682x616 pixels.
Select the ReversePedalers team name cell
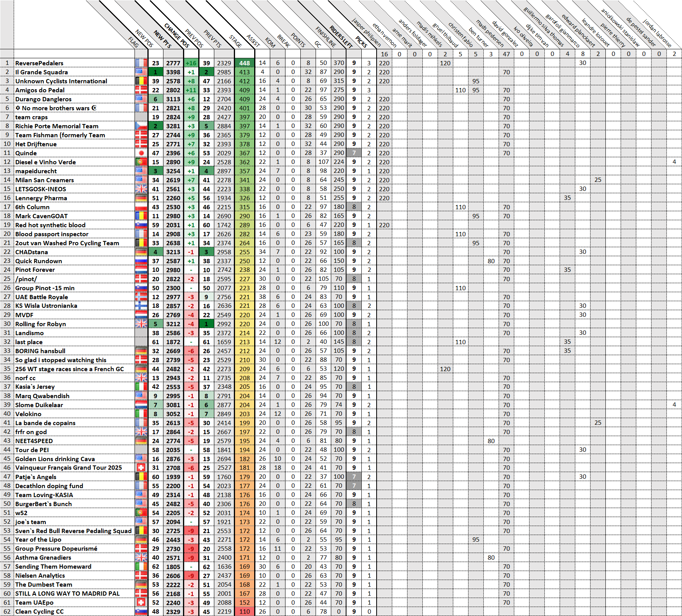click(x=74, y=63)
